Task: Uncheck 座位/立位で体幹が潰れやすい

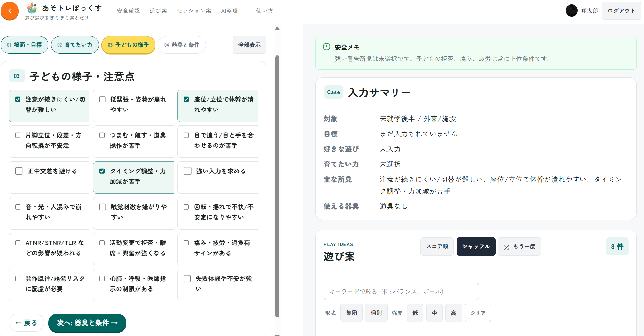Action: click(x=186, y=100)
